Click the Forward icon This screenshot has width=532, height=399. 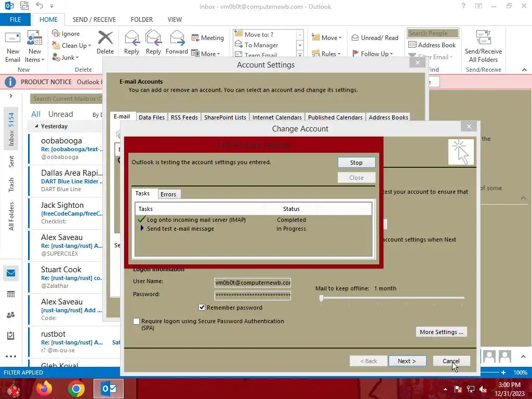[x=177, y=38]
